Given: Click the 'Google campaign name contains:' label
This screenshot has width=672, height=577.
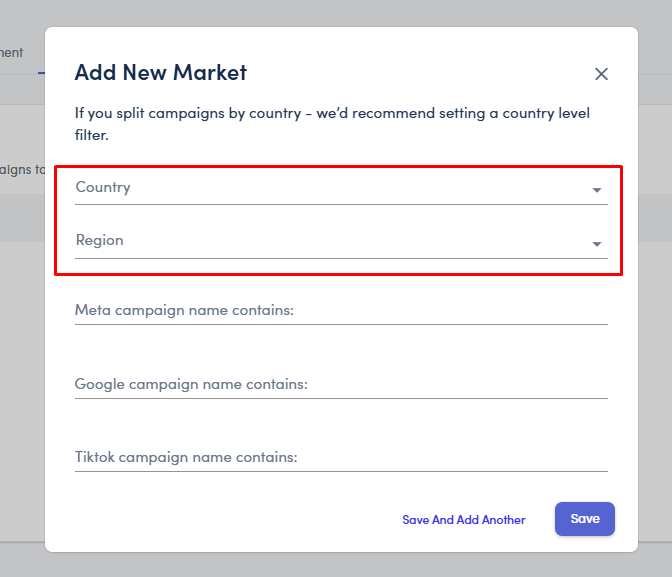Looking at the screenshot, I should coord(191,385).
